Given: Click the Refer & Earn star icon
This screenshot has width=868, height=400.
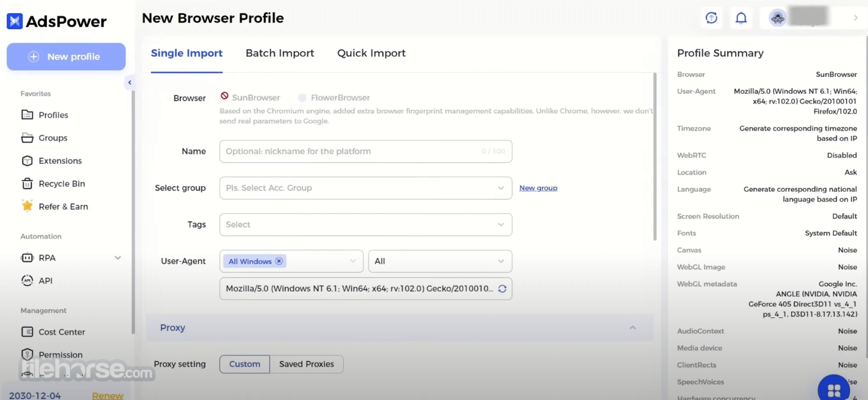Looking at the screenshot, I should (x=27, y=206).
